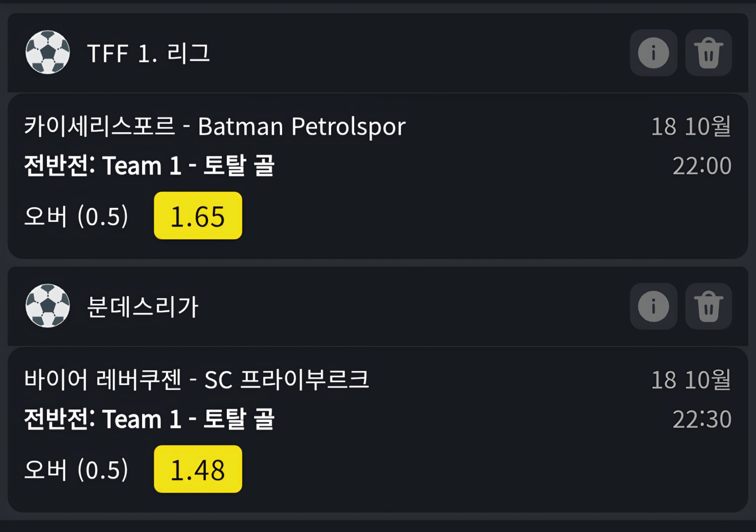The height and width of the screenshot is (532, 756).
Task: Open the 카이세리스포르 - Batman Petrolspor match
Action: point(215,126)
